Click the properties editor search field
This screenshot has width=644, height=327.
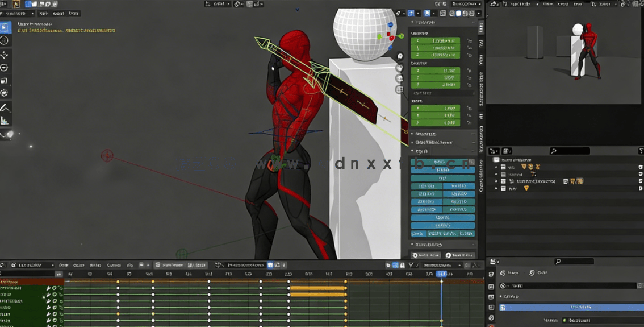click(574, 261)
